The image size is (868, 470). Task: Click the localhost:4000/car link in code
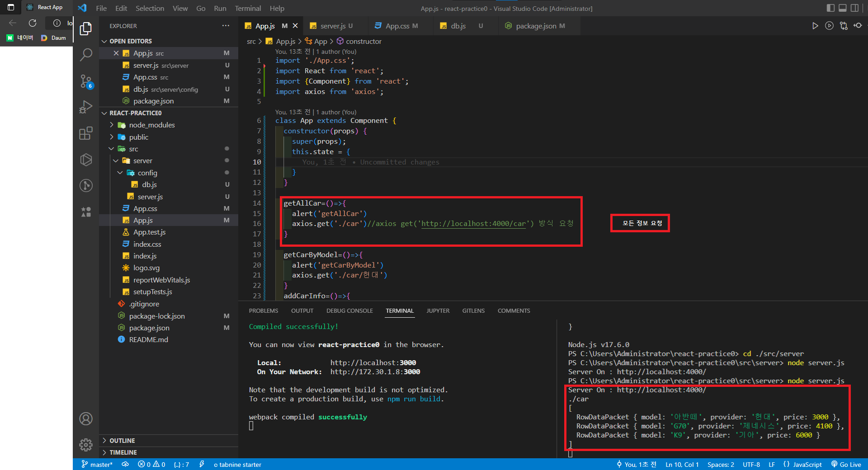pyautogui.click(x=474, y=224)
